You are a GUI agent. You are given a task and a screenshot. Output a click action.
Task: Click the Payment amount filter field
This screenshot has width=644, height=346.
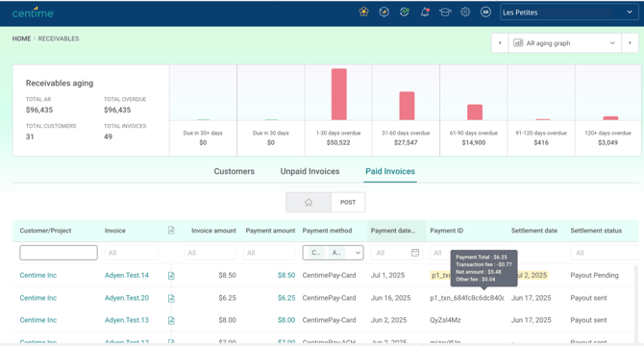point(269,253)
